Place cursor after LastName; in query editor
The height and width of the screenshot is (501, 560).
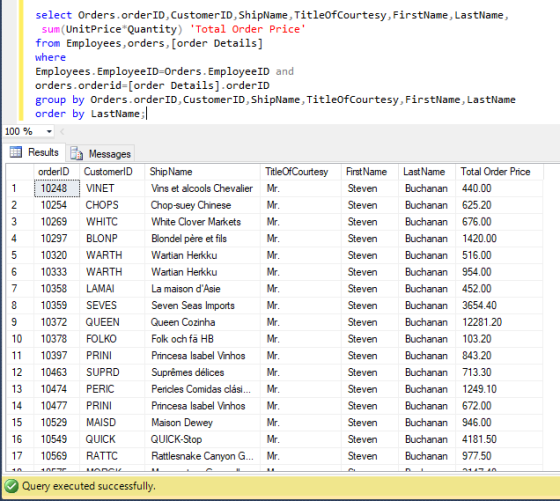pyautogui.click(x=146, y=114)
